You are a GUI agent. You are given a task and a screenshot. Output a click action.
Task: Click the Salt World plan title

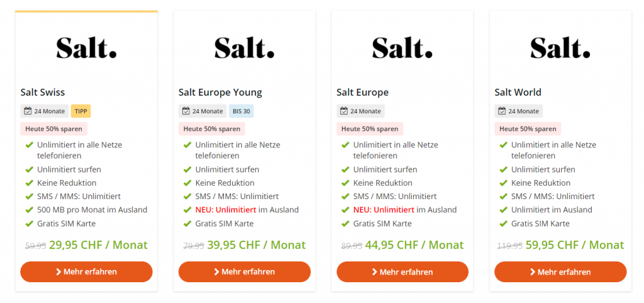518,93
